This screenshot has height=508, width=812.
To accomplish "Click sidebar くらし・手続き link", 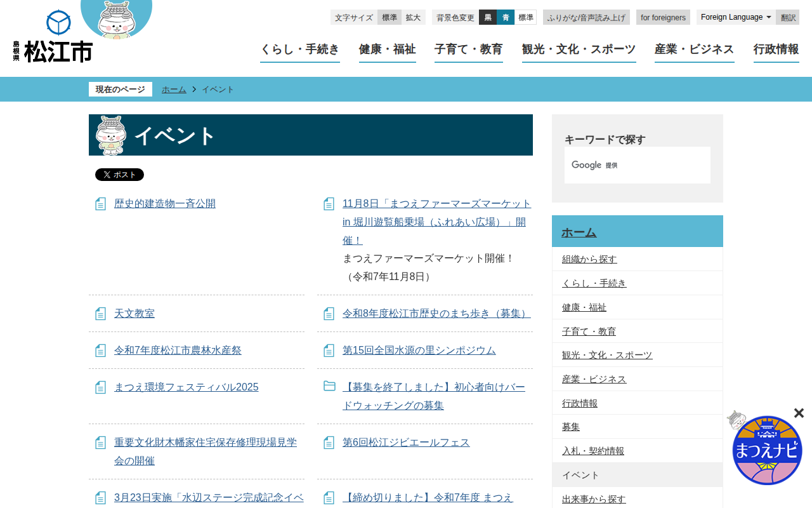I will [594, 283].
